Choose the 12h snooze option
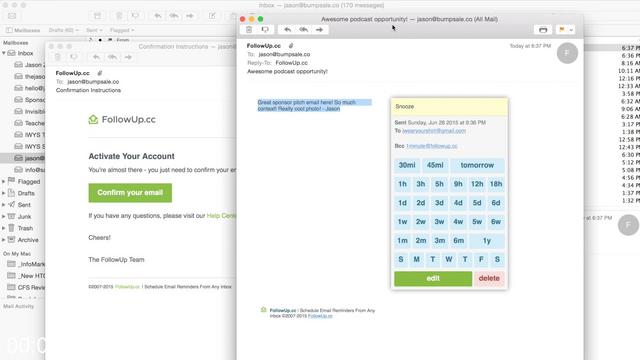Screen dimensions: 640x360 (477, 184)
